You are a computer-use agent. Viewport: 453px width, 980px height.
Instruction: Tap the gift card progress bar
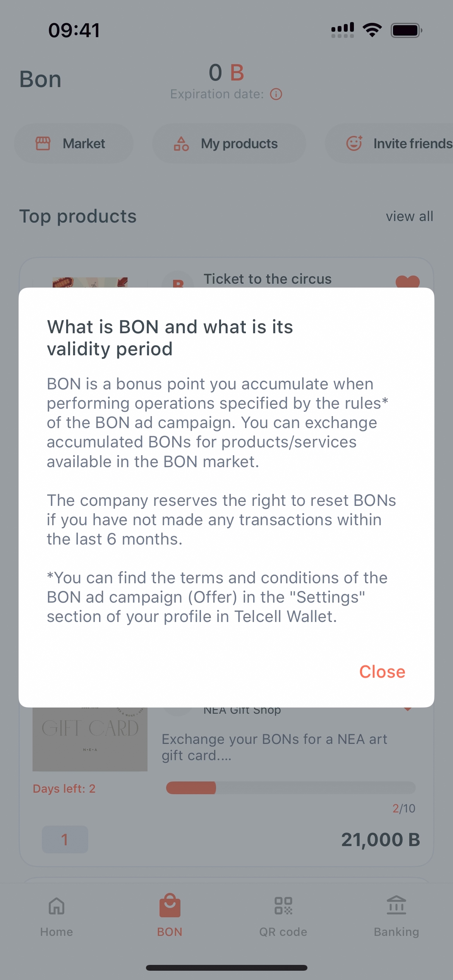290,788
